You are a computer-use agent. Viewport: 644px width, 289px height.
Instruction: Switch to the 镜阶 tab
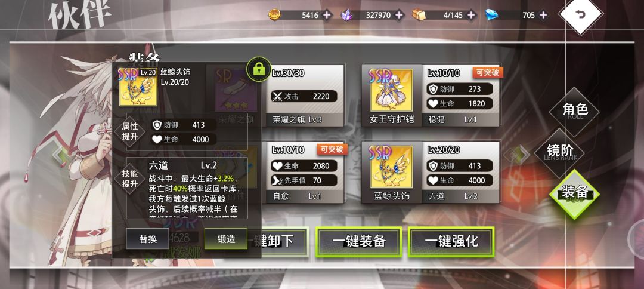(560, 151)
